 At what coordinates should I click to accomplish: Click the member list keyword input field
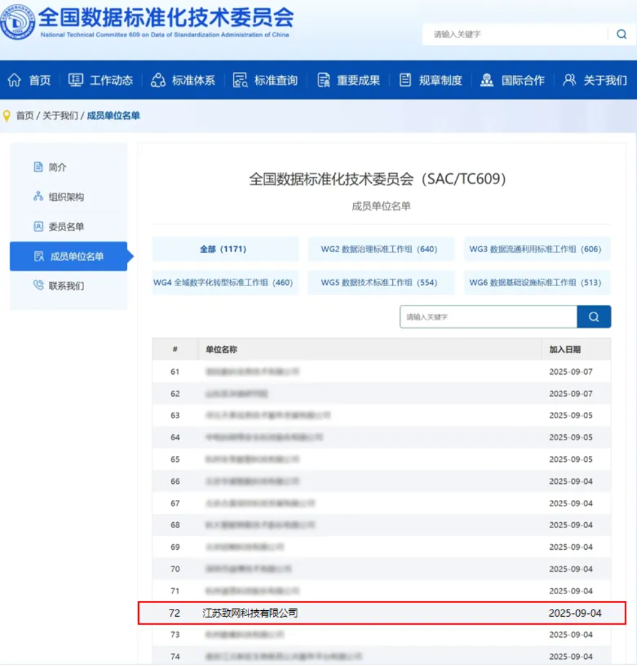[x=488, y=317]
